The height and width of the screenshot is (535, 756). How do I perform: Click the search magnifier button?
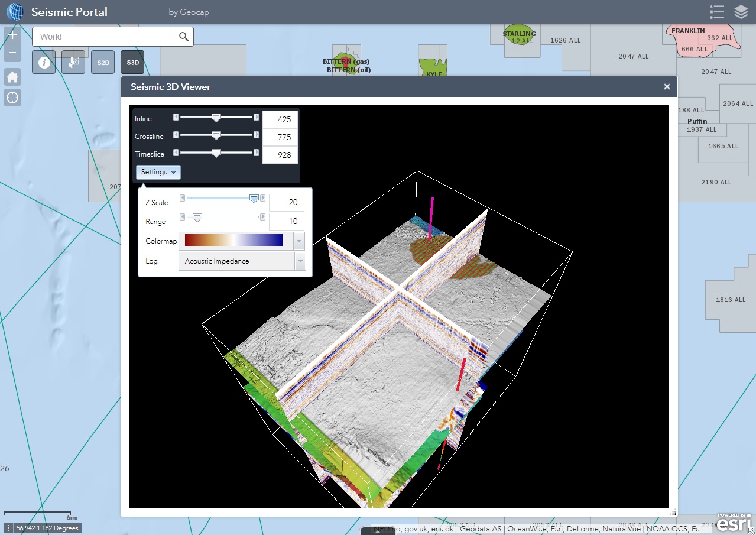click(x=184, y=37)
